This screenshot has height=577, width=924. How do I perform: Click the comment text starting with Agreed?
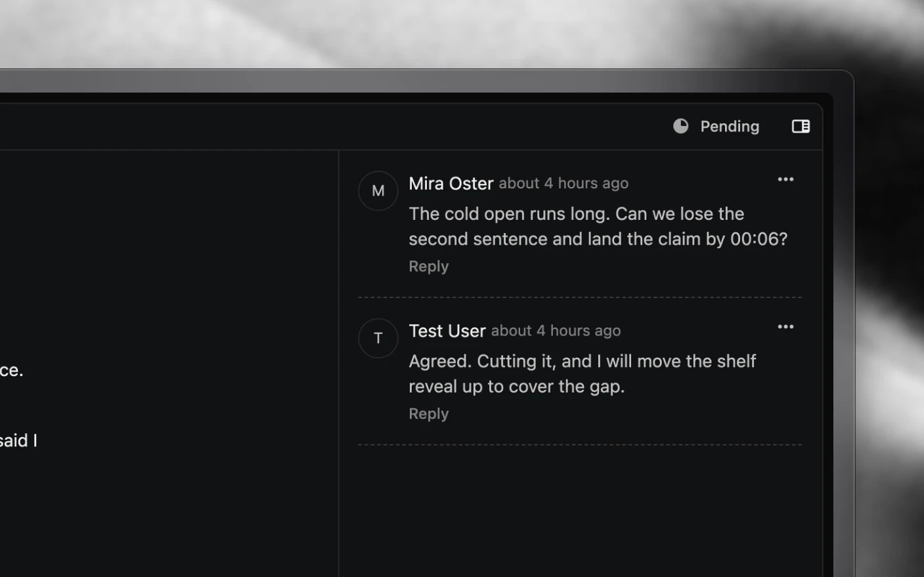coord(583,374)
